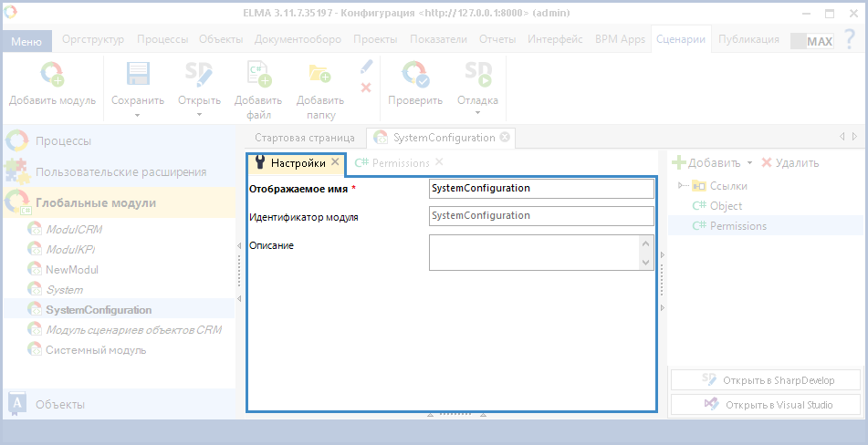Select the System module

click(x=64, y=290)
